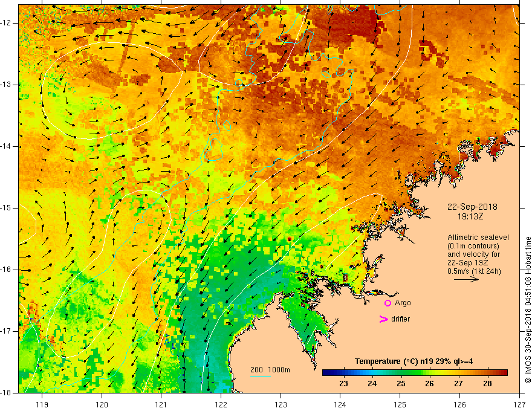This screenshot has width=532, height=411.
Task: Click the longitude 123 axis label
Action: tap(281, 404)
